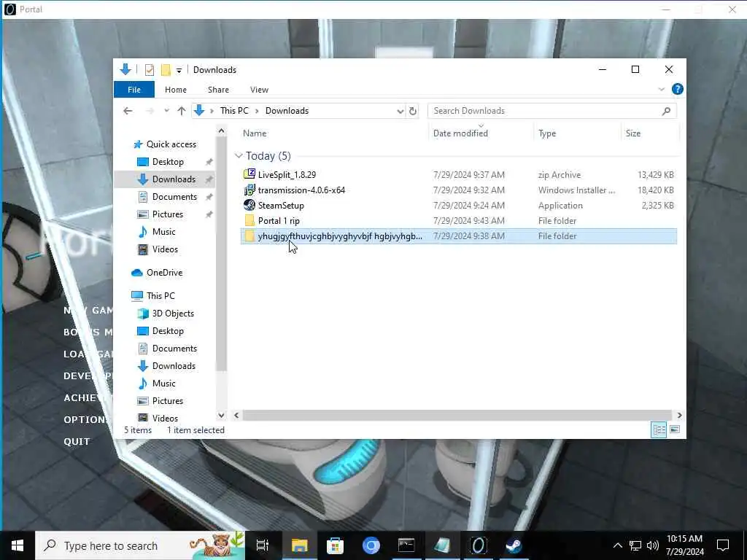The image size is (747, 560).
Task: Open the View ribbon tab
Action: click(259, 90)
